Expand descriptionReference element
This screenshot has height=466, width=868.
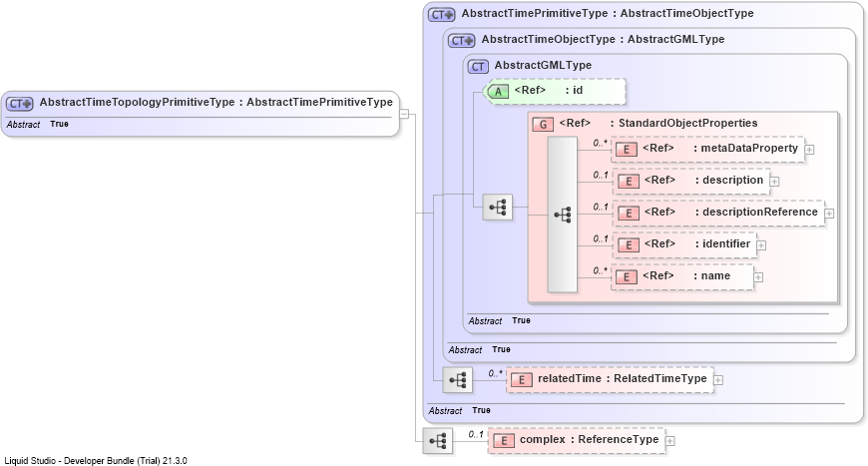click(829, 214)
